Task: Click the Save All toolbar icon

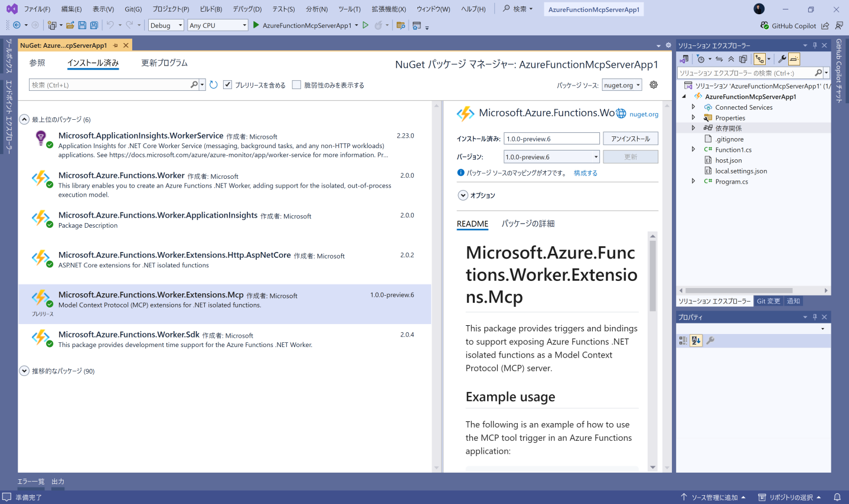Action: [x=94, y=25]
